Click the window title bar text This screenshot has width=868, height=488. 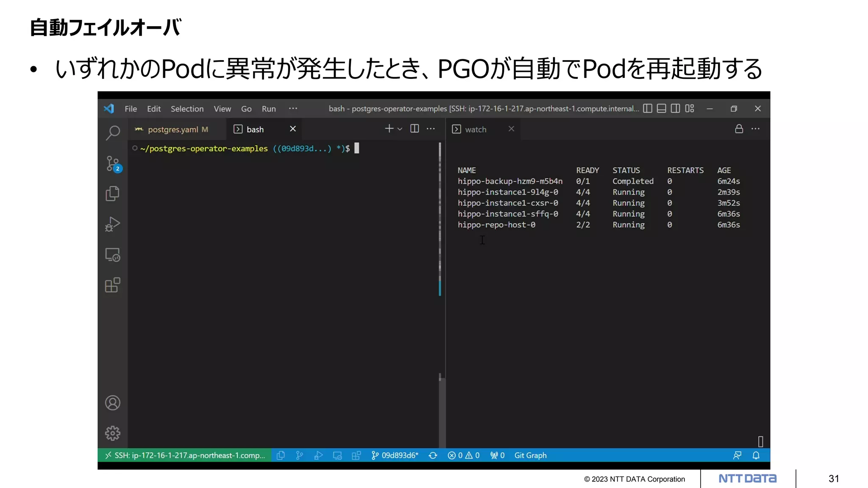484,109
